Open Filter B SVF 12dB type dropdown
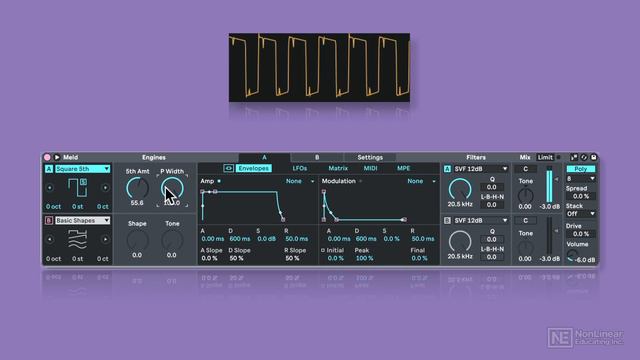The image size is (640, 360). pyautogui.click(x=481, y=220)
